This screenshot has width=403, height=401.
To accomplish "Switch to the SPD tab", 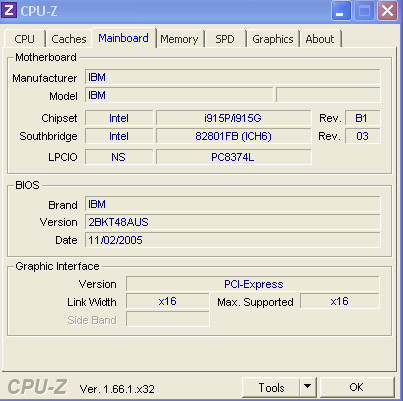I will pos(225,39).
